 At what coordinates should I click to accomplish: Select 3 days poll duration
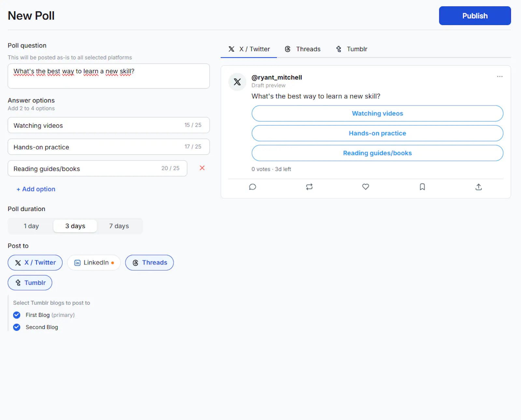coord(75,226)
